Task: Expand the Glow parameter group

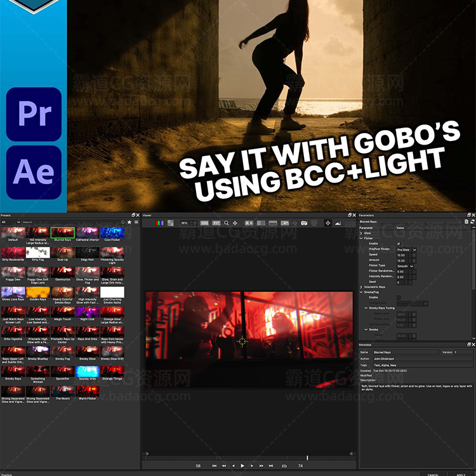Action: [361, 233]
